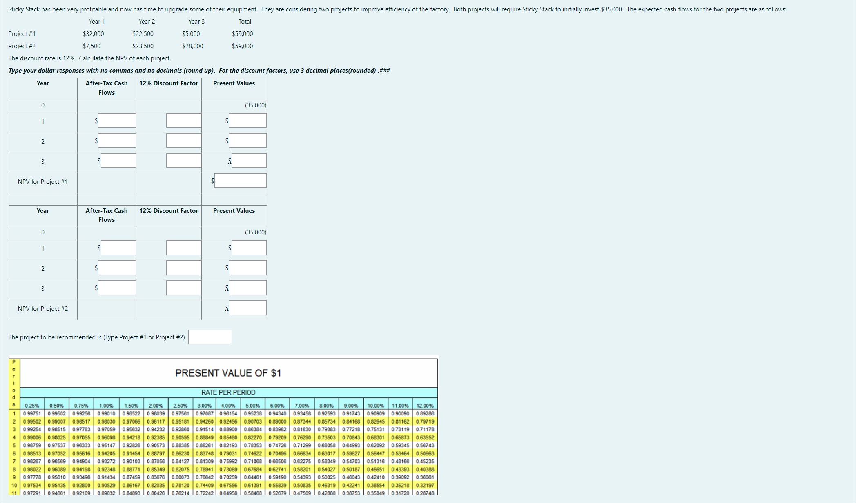856x504 pixels.
Task: Click Project #1 Year 1 cash flow input
Action: [x=117, y=121]
